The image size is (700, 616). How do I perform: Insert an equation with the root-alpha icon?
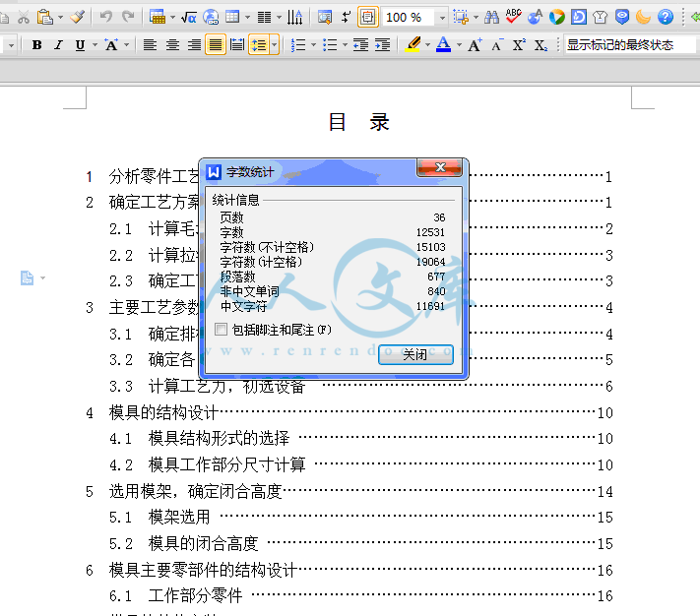click(x=188, y=18)
